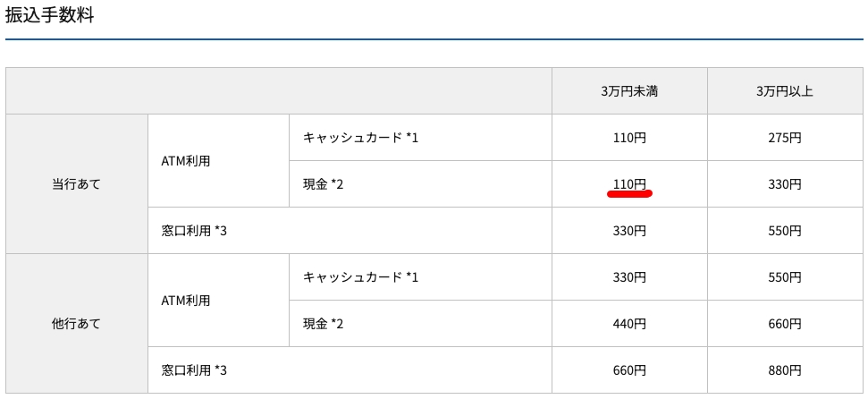Click 330円 in the 当行あて 窓口利用 row
868x399 pixels.
tap(629, 231)
